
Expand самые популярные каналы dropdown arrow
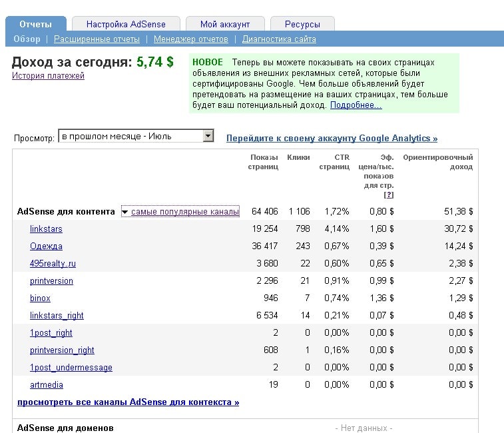[125, 212]
